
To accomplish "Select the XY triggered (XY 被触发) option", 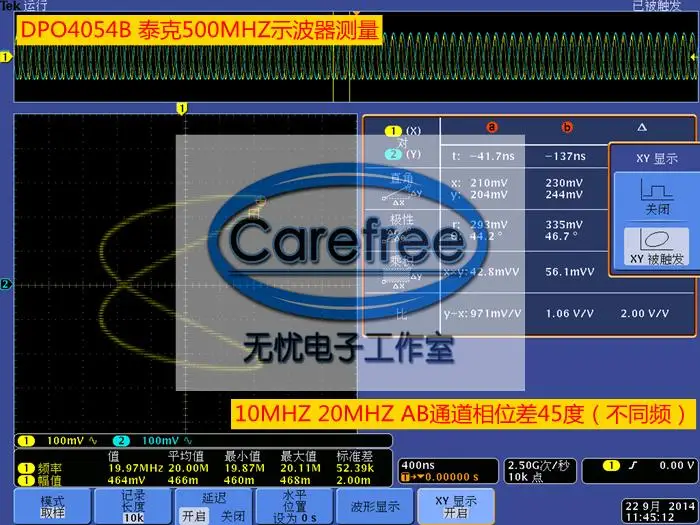I will 657,247.
